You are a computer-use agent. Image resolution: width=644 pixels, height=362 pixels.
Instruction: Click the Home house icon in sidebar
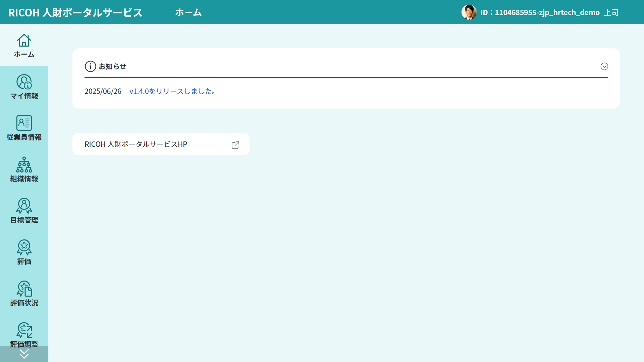(24, 40)
